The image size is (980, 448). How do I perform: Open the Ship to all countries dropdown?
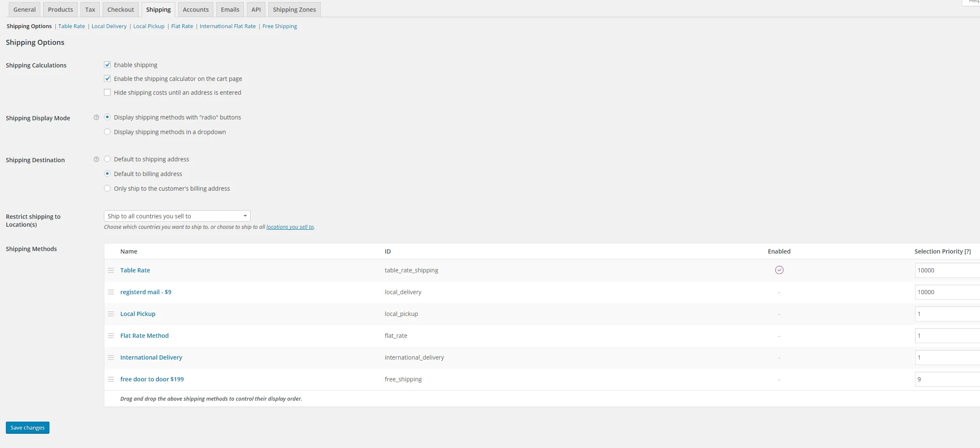(x=177, y=216)
